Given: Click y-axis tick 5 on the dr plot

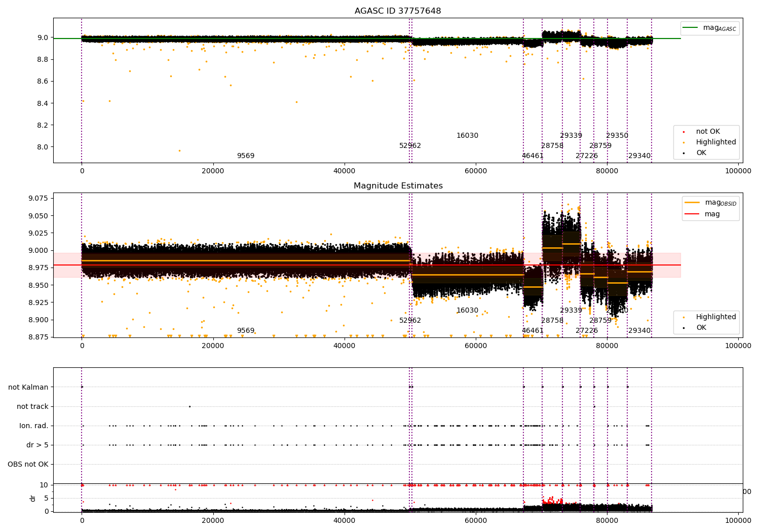Looking at the screenshot, I should [46, 498].
